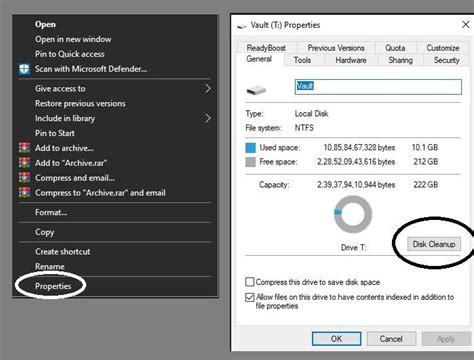Select Restore previous versions

point(80,103)
